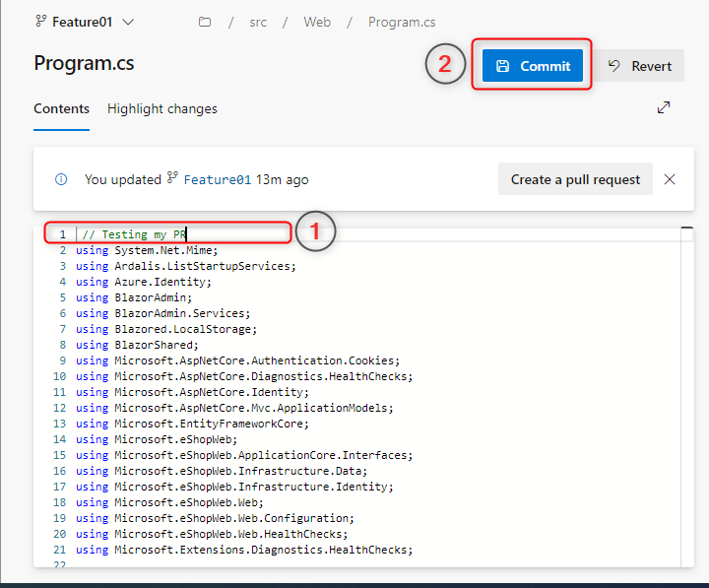Open the Feature01 branch link in notification

pyautogui.click(x=217, y=179)
